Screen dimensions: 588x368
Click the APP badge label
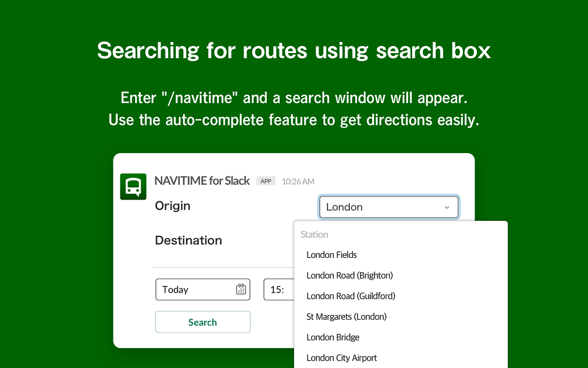coord(266,181)
